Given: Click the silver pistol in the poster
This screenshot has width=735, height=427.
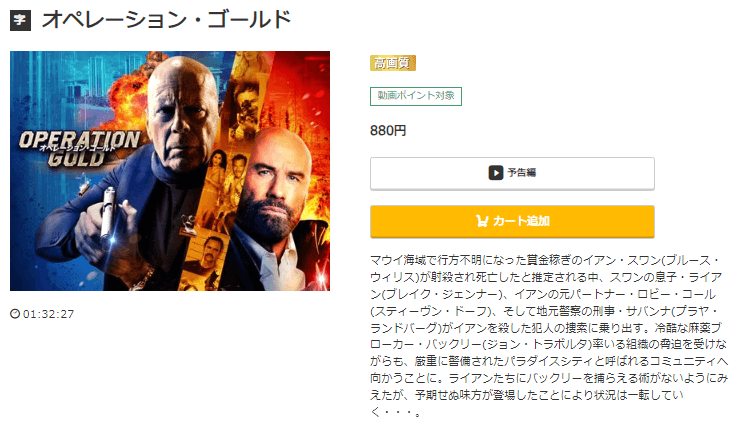Looking at the screenshot, I should 108,213.
